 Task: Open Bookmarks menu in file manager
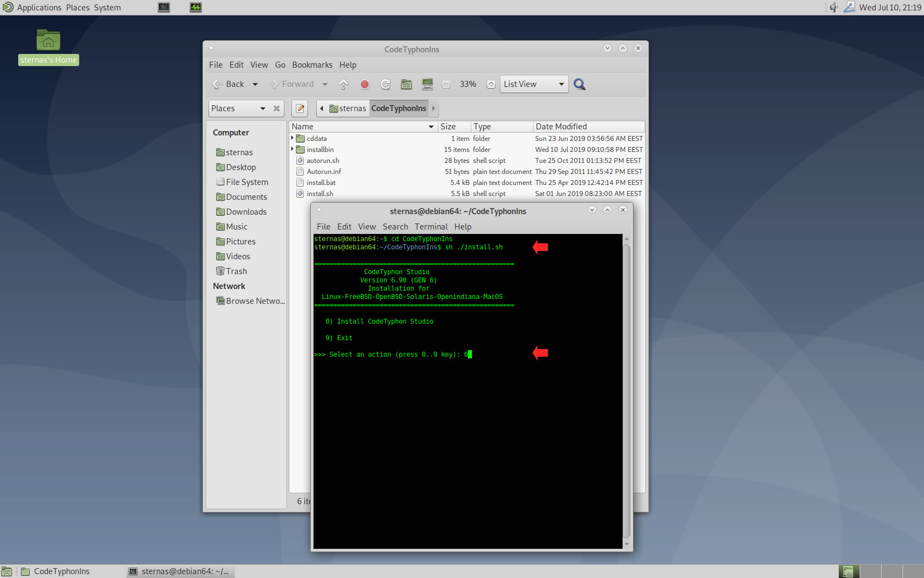(312, 65)
